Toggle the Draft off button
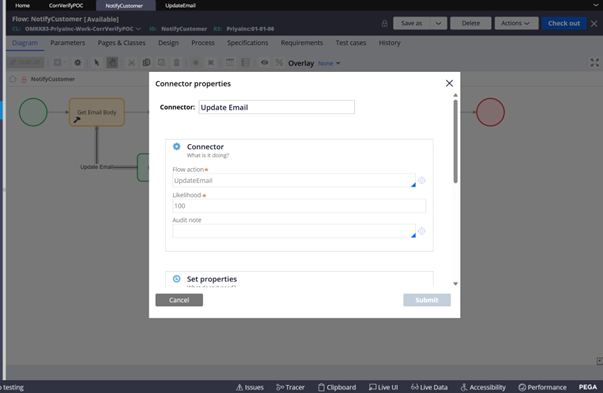 click(x=25, y=62)
